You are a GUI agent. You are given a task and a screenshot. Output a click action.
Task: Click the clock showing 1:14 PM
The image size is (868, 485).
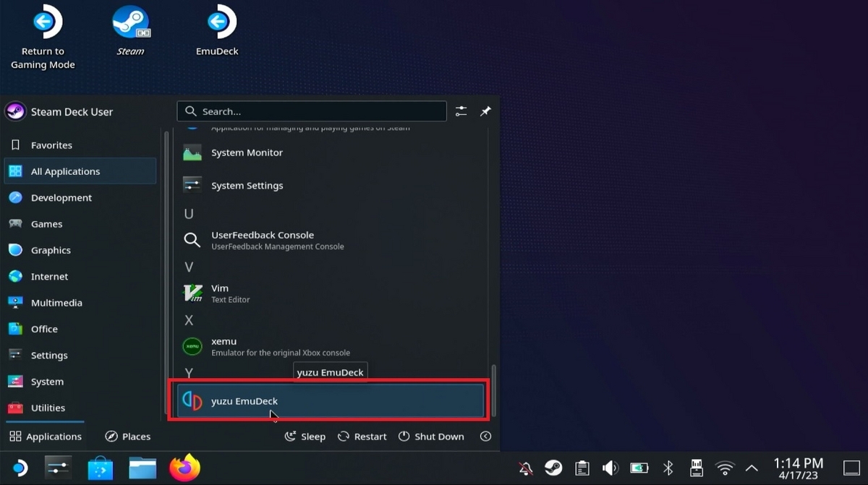(x=798, y=468)
